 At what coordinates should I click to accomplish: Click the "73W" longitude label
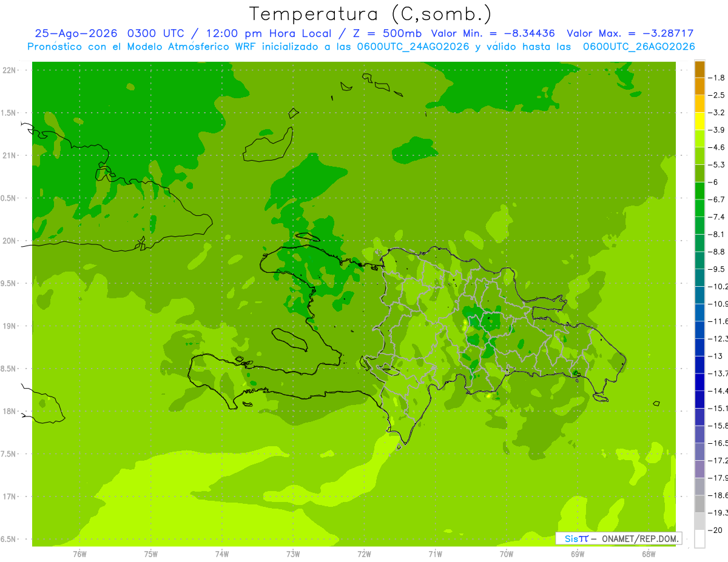pos(293,554)
